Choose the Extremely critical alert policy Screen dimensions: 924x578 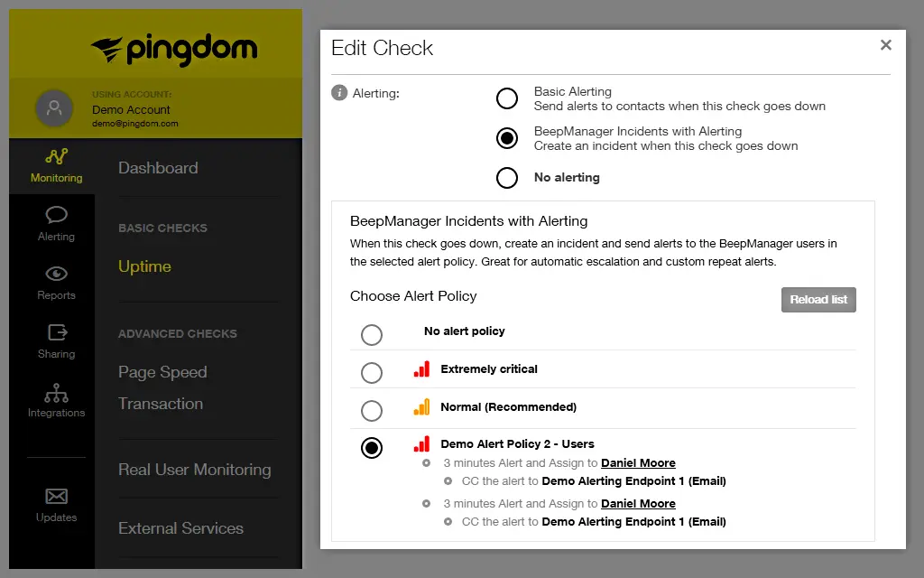[x=372, y=372]
